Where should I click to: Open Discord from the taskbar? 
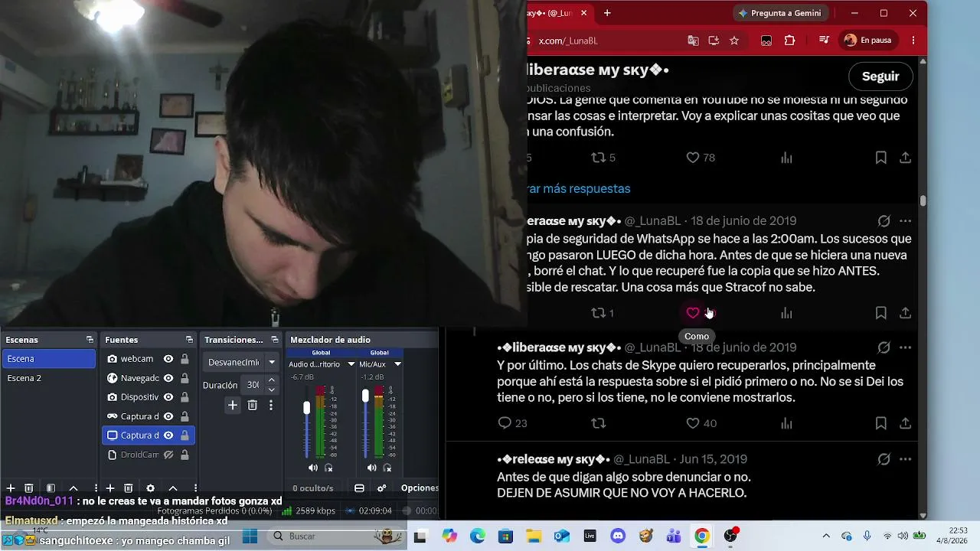click(x=618, y=536)
